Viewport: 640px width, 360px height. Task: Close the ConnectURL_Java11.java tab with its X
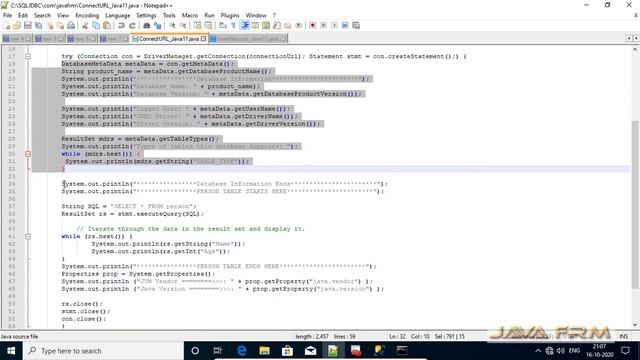(203, 39)
